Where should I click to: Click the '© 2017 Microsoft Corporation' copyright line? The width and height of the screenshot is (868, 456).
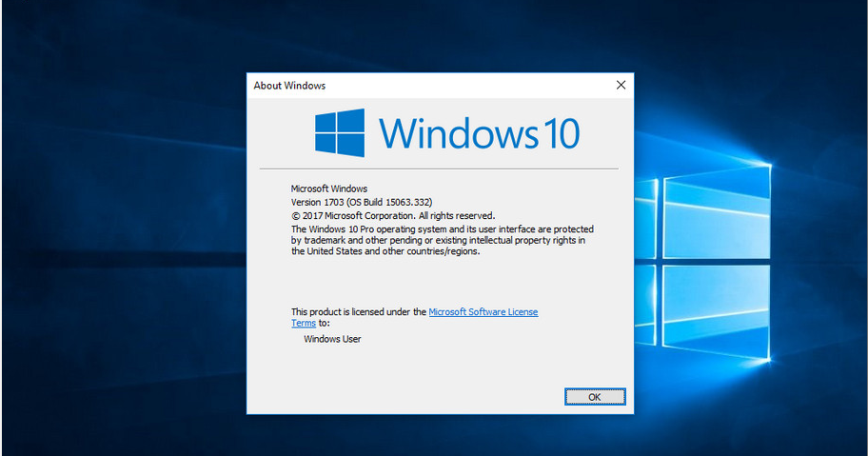click(393, 216)
